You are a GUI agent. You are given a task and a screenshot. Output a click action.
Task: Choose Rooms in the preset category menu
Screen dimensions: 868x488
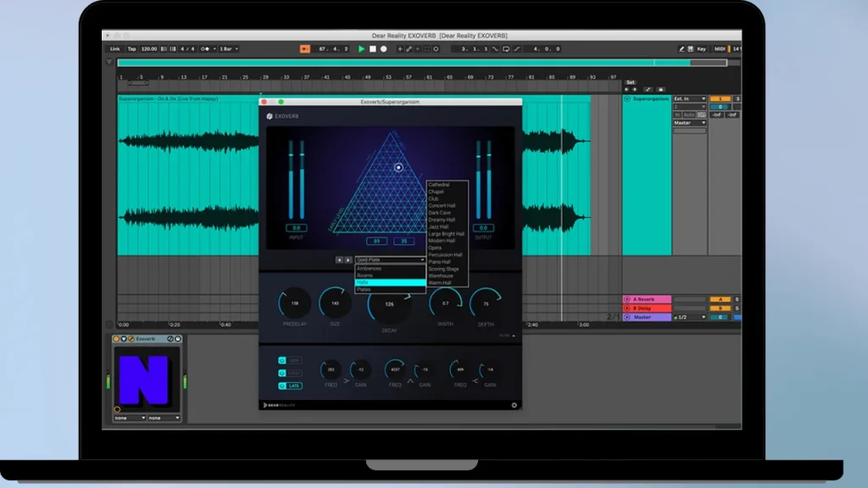click(390, 275)
